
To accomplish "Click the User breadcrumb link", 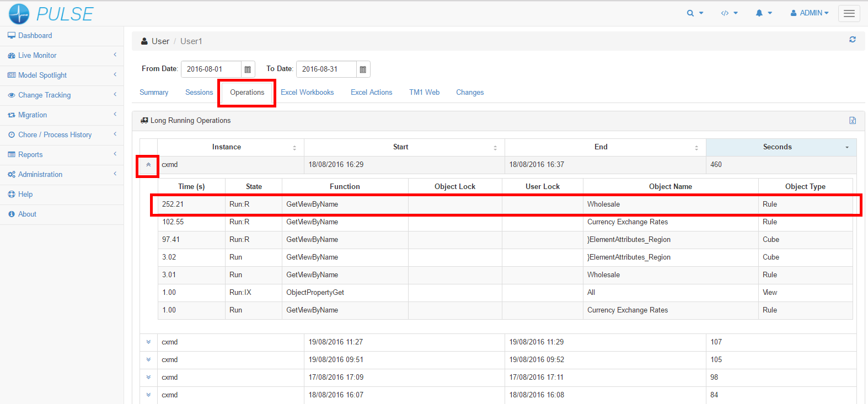I will tap(160, 41).
